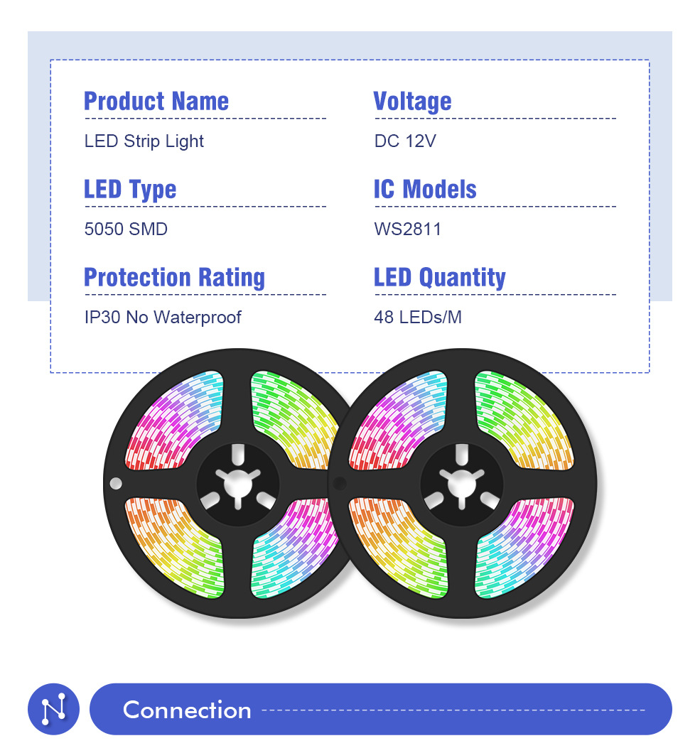Click the Product Name heading
Image resolution: width=700 pixels, height=753 pixels.
[156, 101]
